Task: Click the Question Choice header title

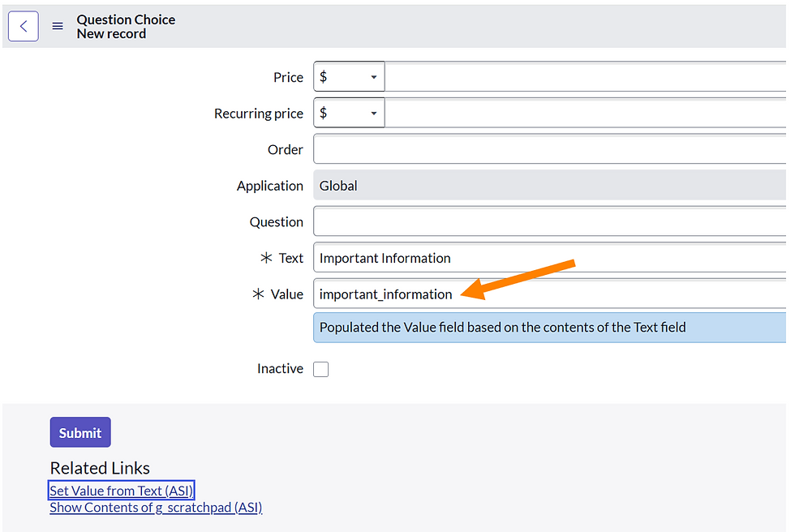Action: [126, 19]
